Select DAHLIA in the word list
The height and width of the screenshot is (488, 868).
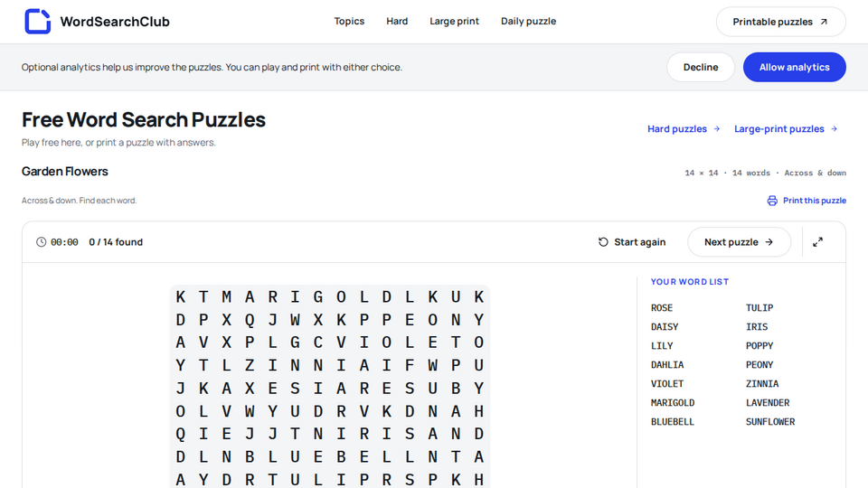[667, 364]
